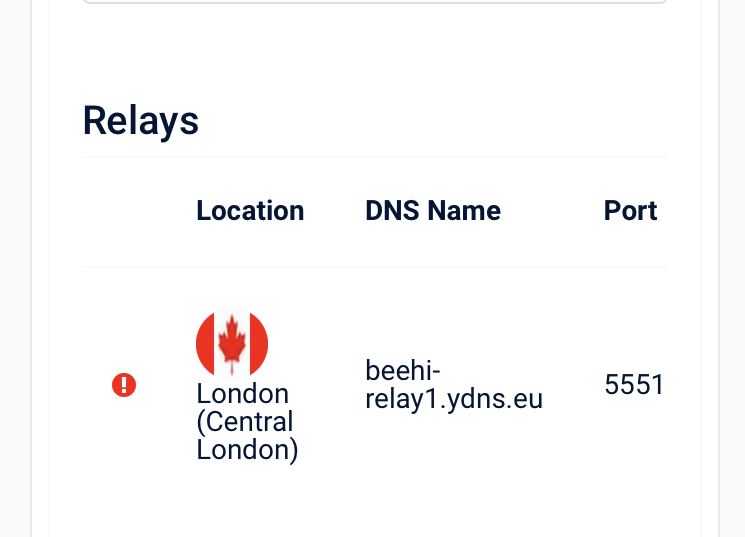Click the divider line under the Relays heading
The height and width of the screenshot is (537, 745).
375,156
